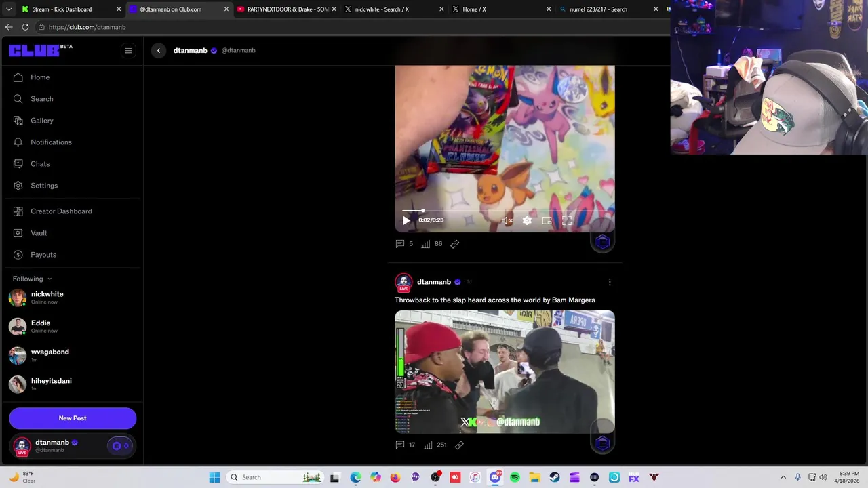Image resolution: width=868 pixels, height=488 pixels.
Task: Click dtanmanb name on Bam Margera post
Action: [434, 282]
